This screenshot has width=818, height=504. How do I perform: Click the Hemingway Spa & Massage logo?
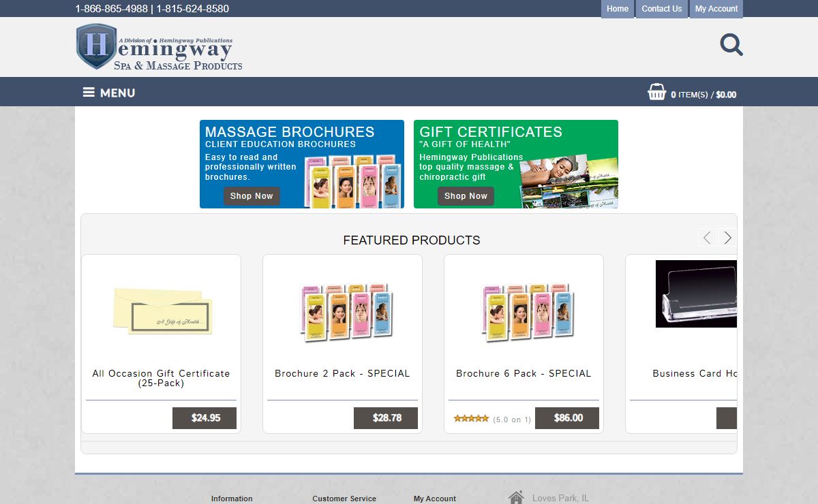pos(160,47)
